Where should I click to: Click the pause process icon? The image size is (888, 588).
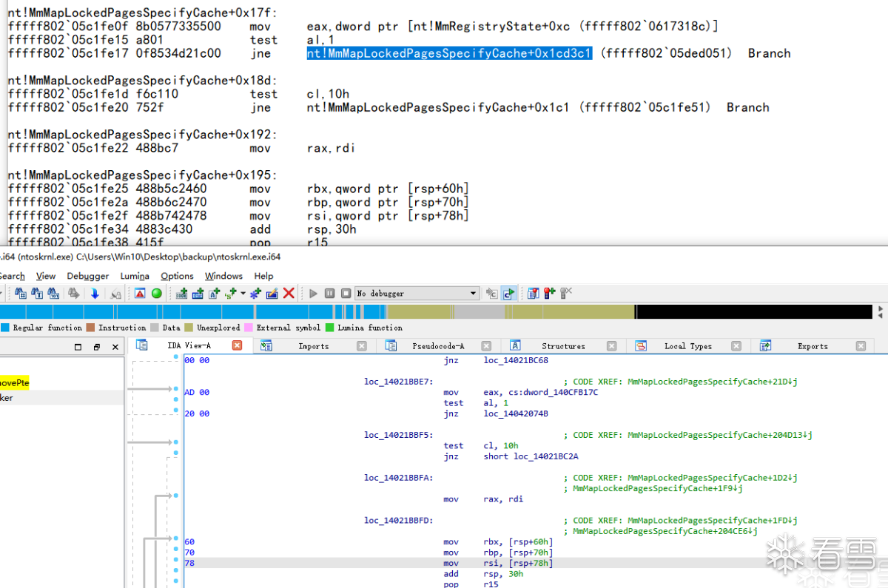tap(329, 293)
